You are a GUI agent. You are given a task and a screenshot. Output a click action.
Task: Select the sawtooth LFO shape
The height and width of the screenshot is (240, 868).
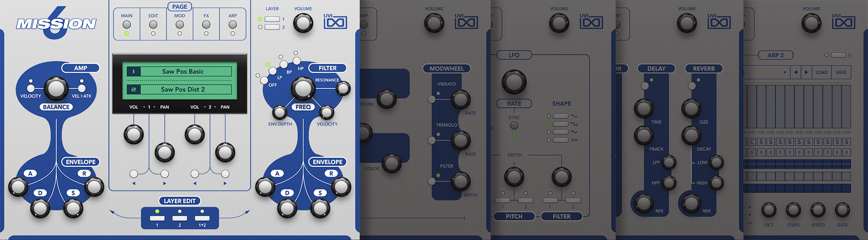click(561, 132)
